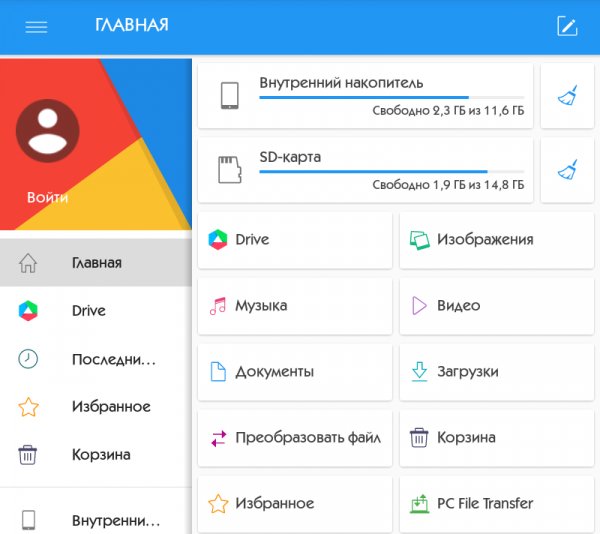This screenshot has width=600, height=534.
Task: Click ГЛАВНАЯ title in header
Action: tap(132, 25)
